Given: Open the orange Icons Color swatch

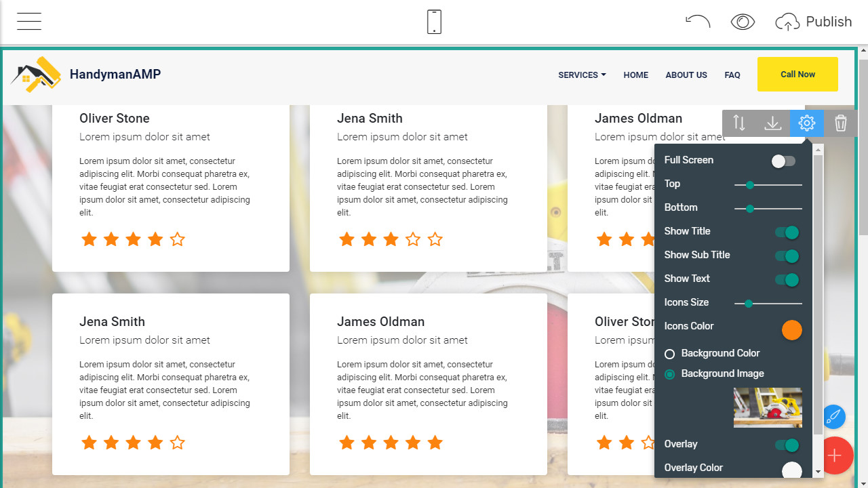Looking at the screenshot, I should click(x=791, y=330).
